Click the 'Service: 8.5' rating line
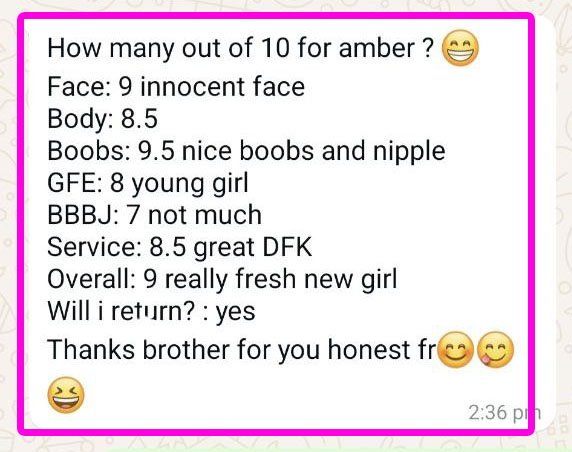572x452 pixels. coord(180,247)
